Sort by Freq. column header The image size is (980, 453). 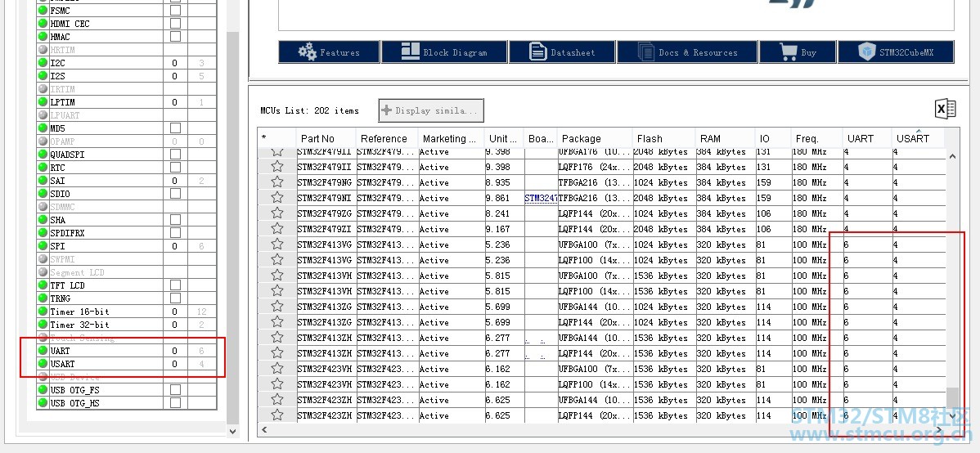pyautogui.click(x=817, y=139)
